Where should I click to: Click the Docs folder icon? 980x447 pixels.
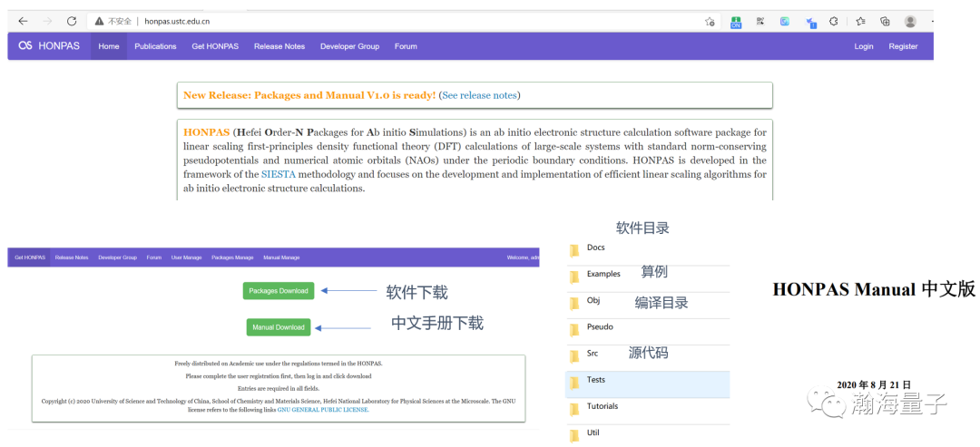click(x=574, y=250)
